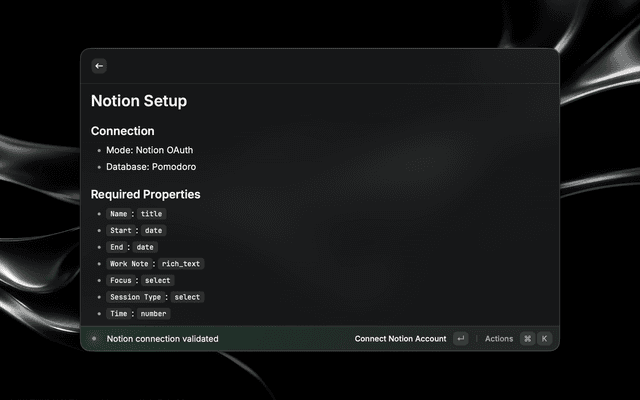Click the 'date' tag next to End
This screenshot has height=400, width=640.
pos(145,247)
